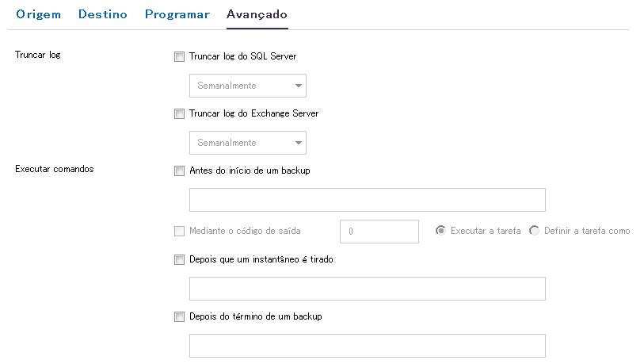Switch to the Origem tab

click(x=38, y=15)
